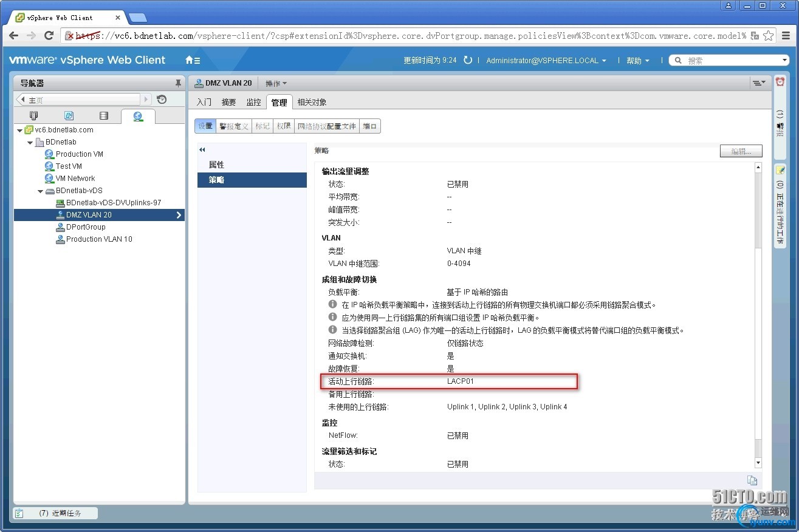Switch to Storage inventory view

pyautogui.click(x=104, y=115)
